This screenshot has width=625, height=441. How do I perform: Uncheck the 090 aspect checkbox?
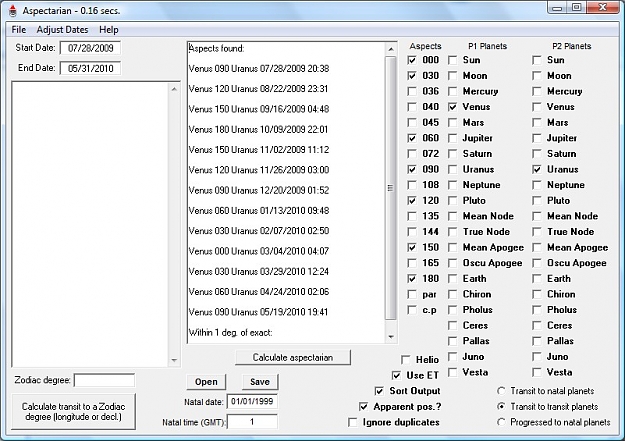pyautogui.click(x=412, y=169)
